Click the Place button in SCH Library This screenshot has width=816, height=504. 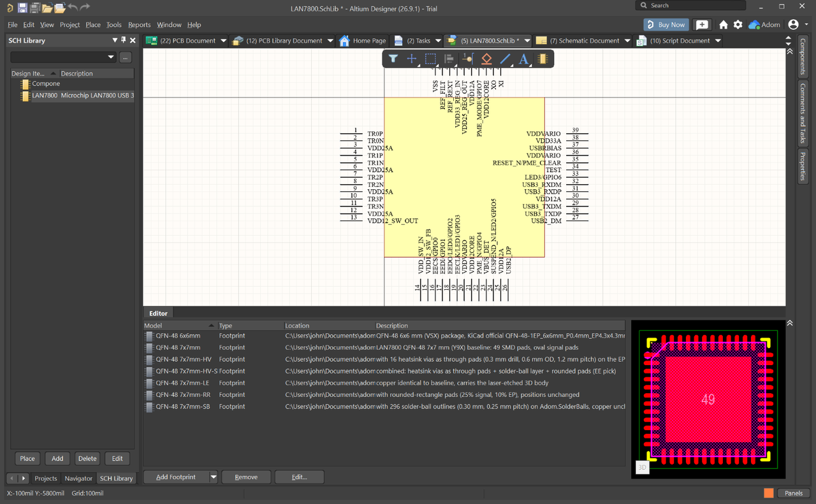[27, 458]
